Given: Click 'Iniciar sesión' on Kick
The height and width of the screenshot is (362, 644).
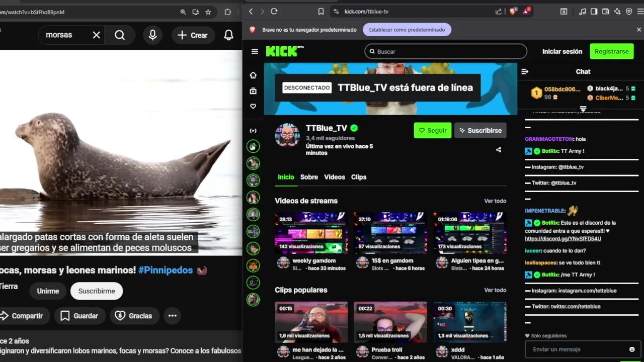Looking at the screenshot, I should 562,51.
